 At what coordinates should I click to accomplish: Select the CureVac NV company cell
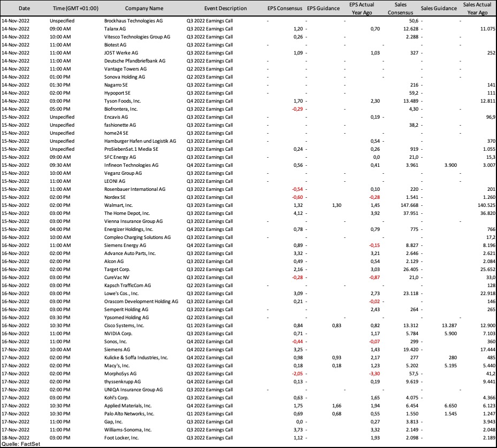click(x=117, y=277)
